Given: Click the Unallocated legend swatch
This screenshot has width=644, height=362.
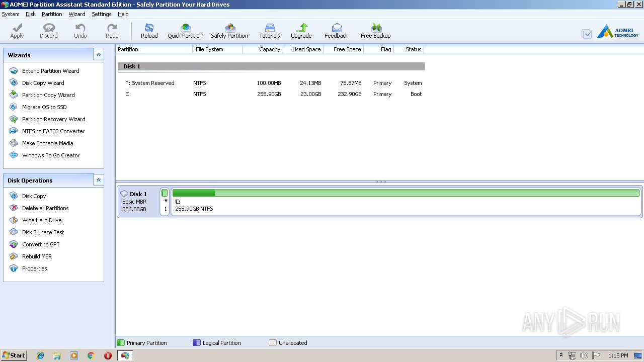Looking at the screenshot, I should (273, 343).
